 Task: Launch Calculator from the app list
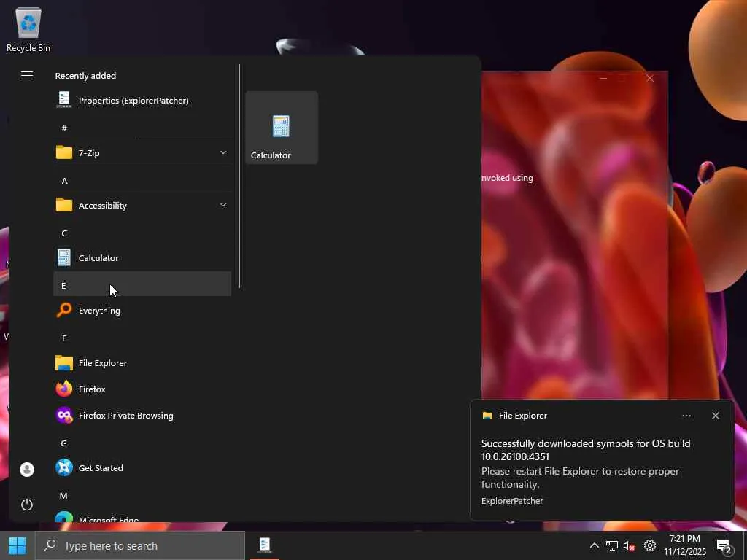click(142, 257)
